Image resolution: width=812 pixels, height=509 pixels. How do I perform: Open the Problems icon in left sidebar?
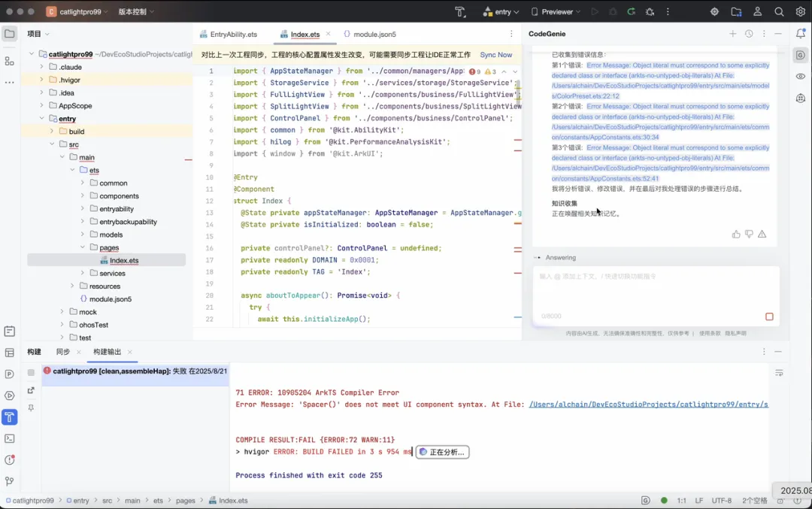pos(9,460)
